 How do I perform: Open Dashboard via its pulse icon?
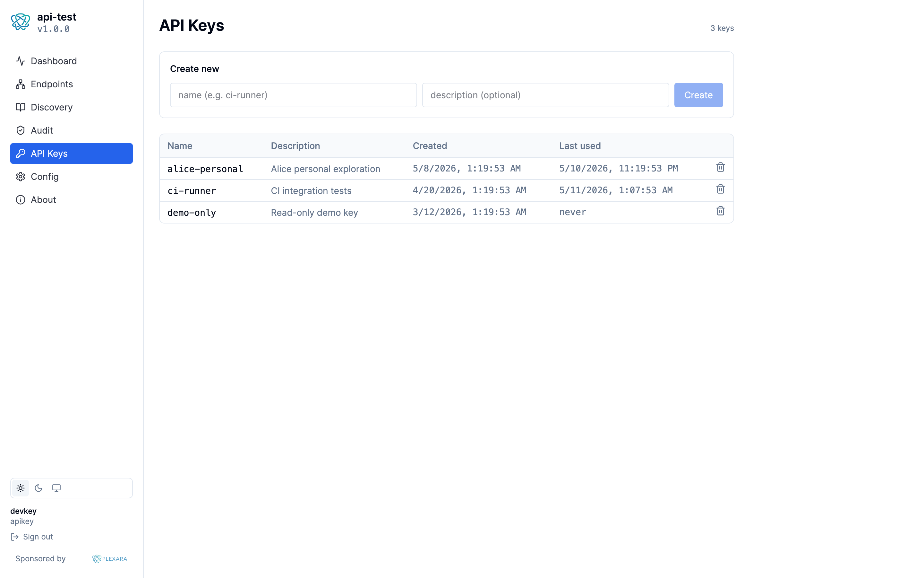(21, 61)
